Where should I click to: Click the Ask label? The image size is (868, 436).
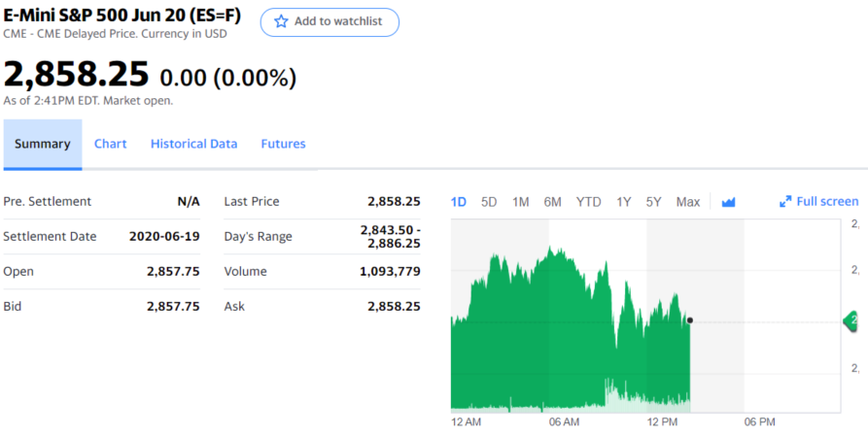234,306
